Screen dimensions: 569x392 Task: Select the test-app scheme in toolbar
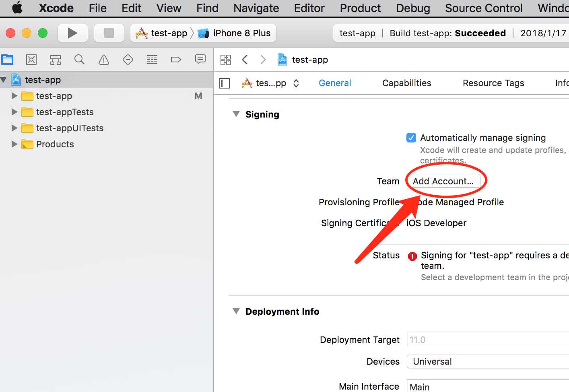[162, 33]
